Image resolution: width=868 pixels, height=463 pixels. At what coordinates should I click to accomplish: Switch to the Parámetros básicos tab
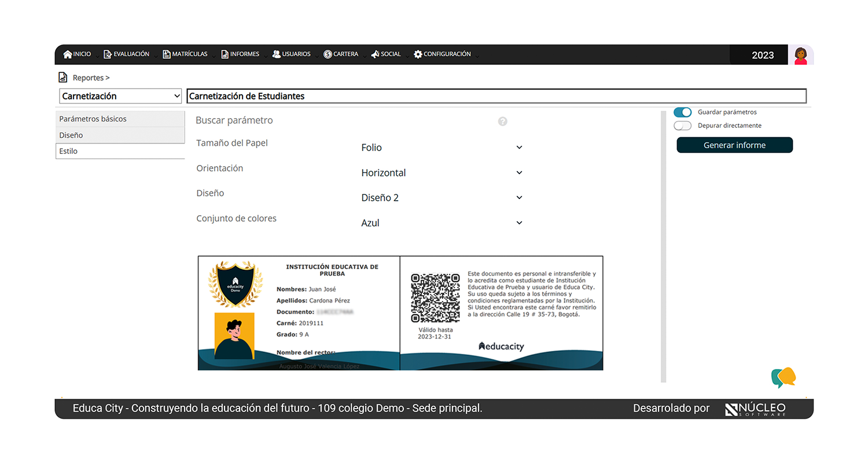pos(120,119)
